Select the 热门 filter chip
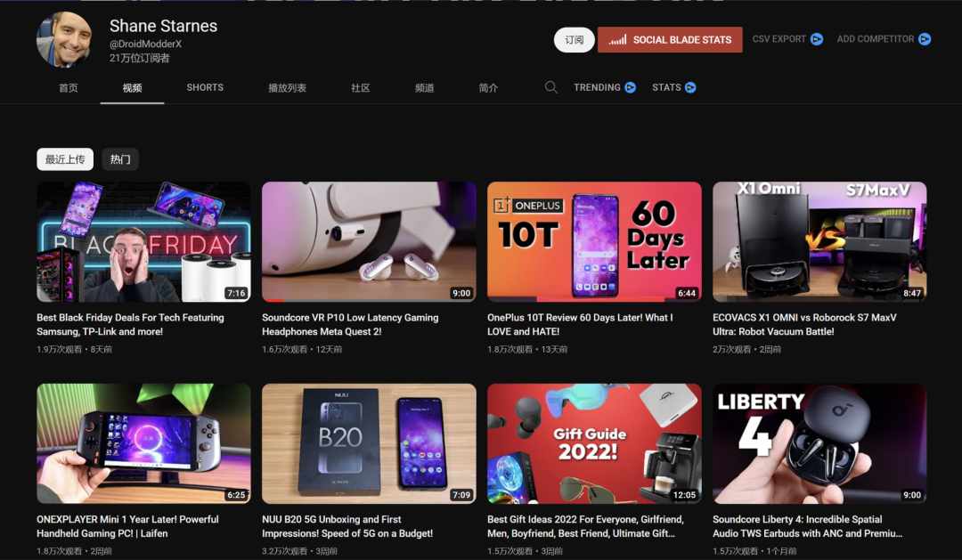 pos(120,159)
